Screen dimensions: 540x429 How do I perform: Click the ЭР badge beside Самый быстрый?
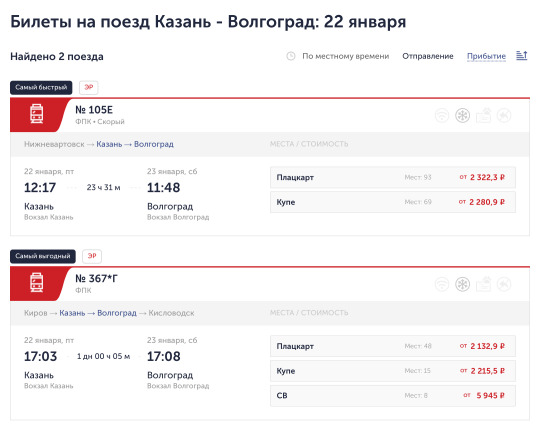coord(89,87)
